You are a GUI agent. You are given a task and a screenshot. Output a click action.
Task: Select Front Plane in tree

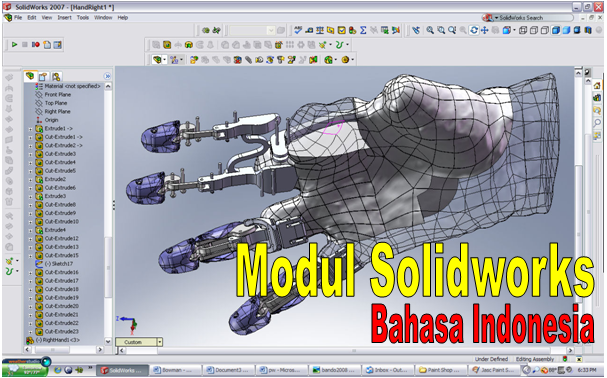[x=58, y=94]
